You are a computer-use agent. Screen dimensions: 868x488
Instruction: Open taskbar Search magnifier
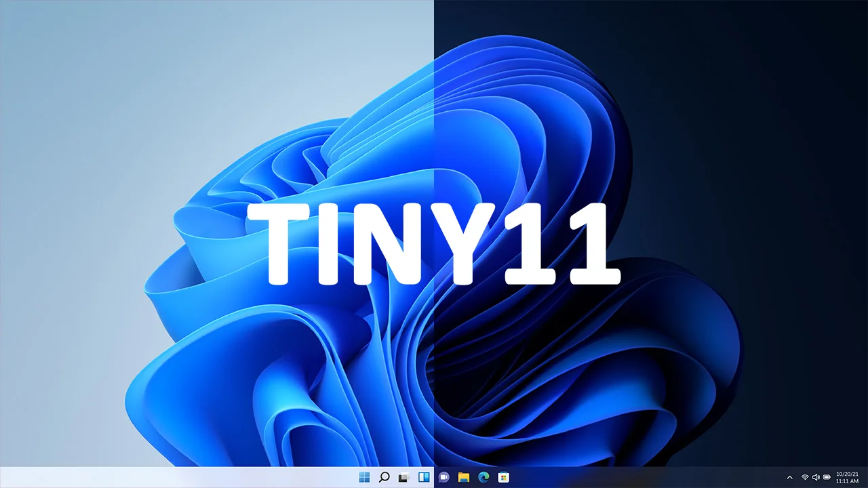(x=384, y=477)
